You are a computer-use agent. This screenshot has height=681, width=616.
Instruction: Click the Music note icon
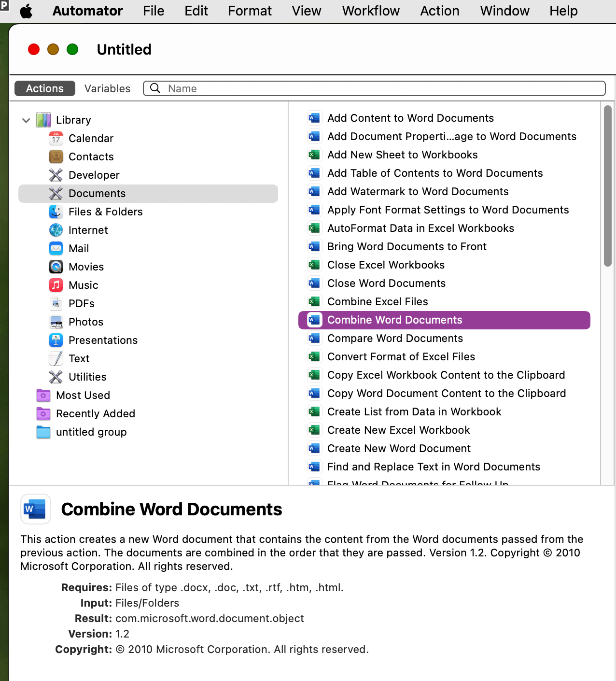click(56, 285)
